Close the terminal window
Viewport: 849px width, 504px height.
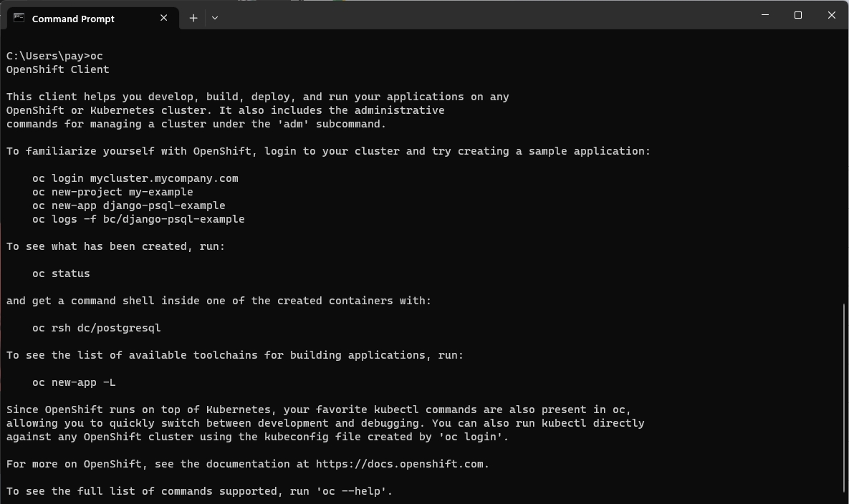pyautogui.click(x=832, y=15)
